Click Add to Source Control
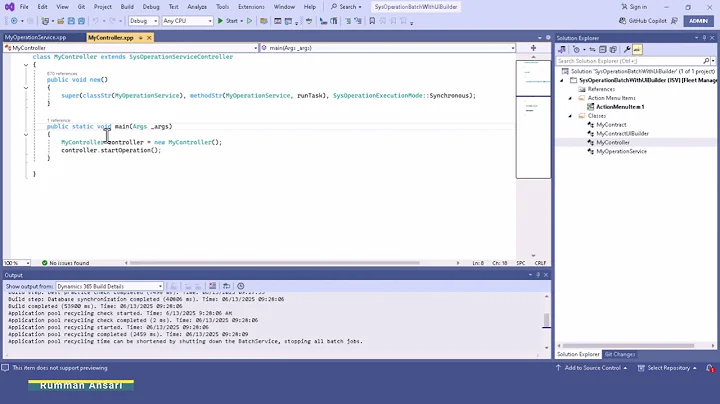The width and height of the screenshot is (720, 404). point(591,368)
